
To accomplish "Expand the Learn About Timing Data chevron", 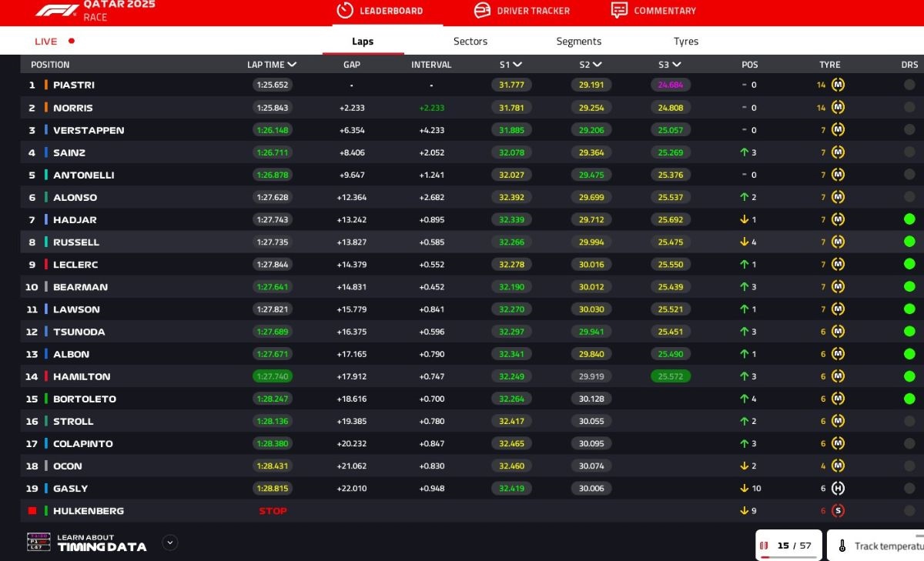I will 170,543.
